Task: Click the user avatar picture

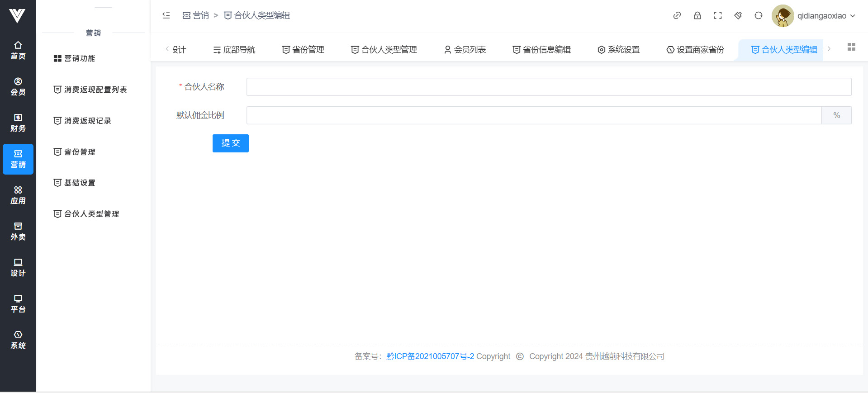Action: pyautogui.click(x=783, y=16)
